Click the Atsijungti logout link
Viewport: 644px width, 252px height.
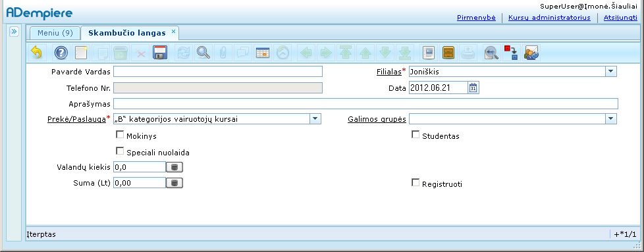point(620,18)
